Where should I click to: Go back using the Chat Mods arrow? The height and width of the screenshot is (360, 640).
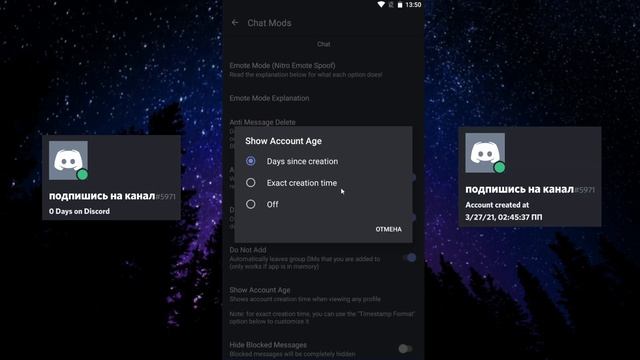[x=235, y=23]
